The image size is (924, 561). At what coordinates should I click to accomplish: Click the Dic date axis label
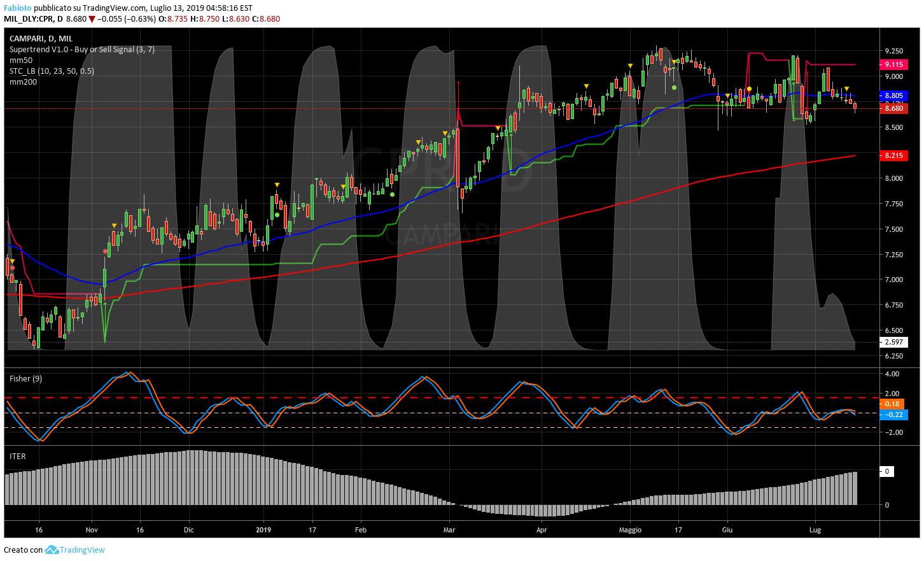point(188,530)
